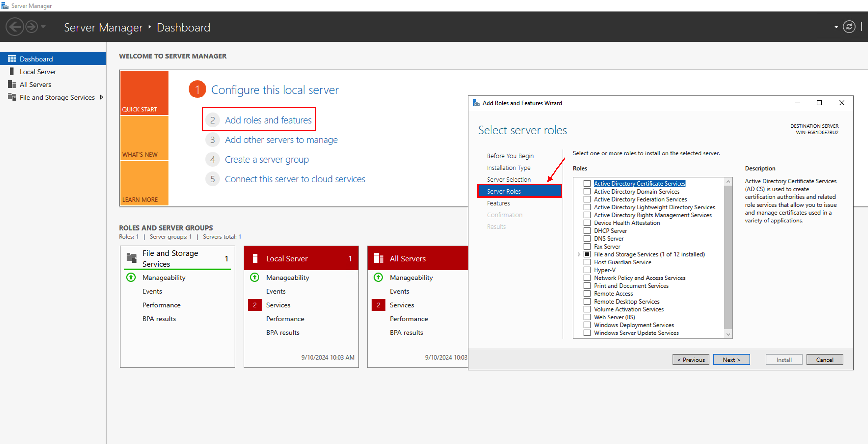Click the Server Manager title bar icon
868x444 pixels.
click(5, 5)
